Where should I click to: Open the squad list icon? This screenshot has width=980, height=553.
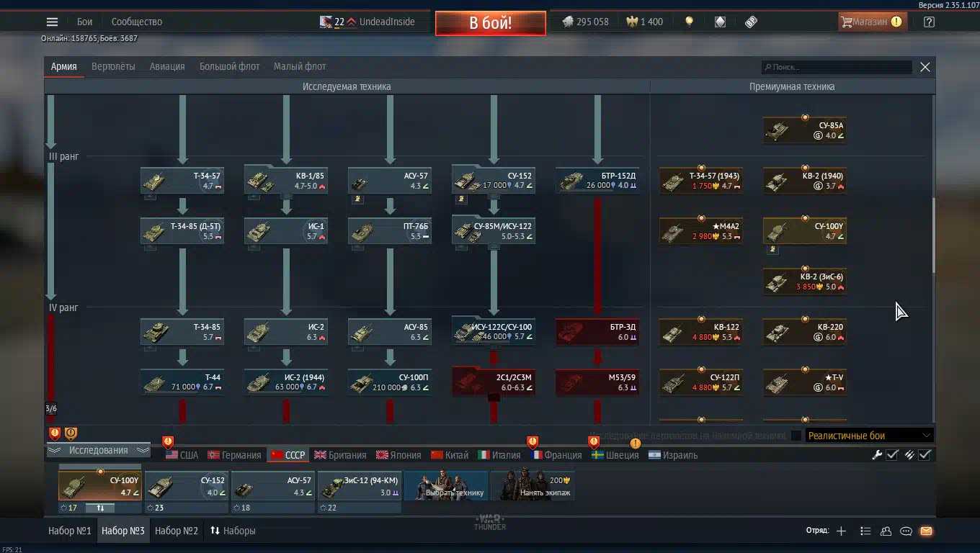point(865,531)
